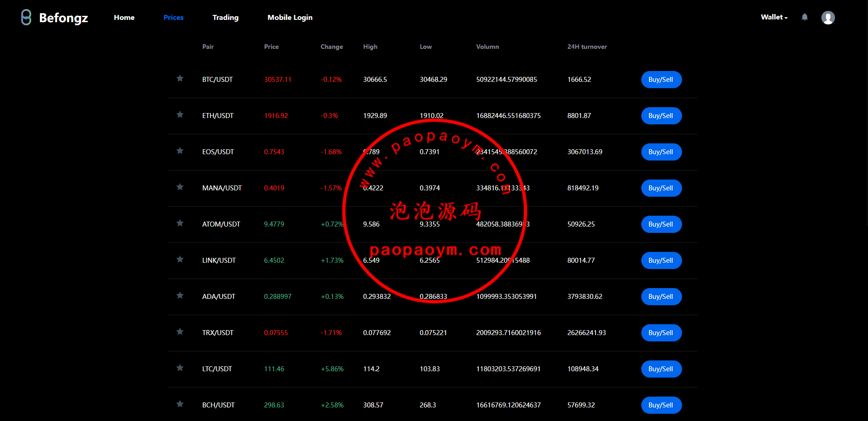Star the TRX/USDT row
This screenshot has height=421, width=868.
coord(180,332)
